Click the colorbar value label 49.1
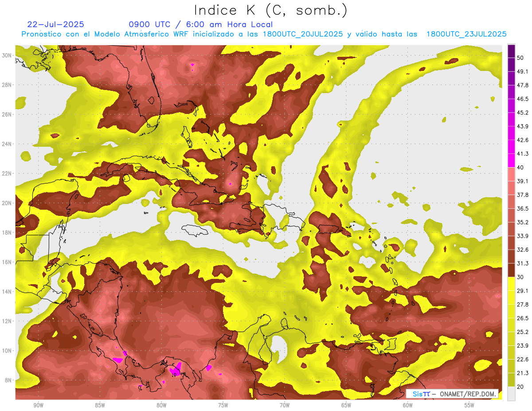This screenshot has height=411, width=532. [522, 71]
